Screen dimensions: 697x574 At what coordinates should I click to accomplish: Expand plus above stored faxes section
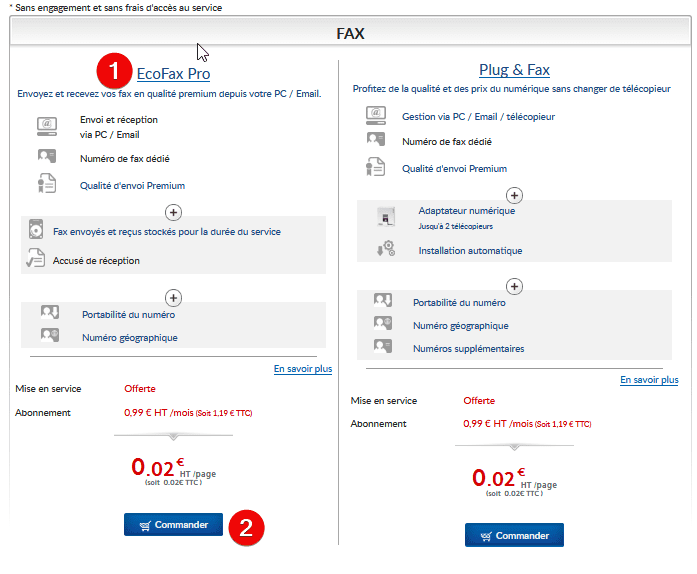coord(173,213)
